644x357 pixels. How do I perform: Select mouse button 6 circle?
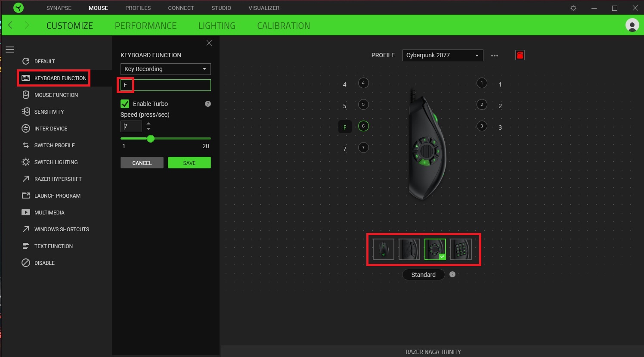click(363, 126)
